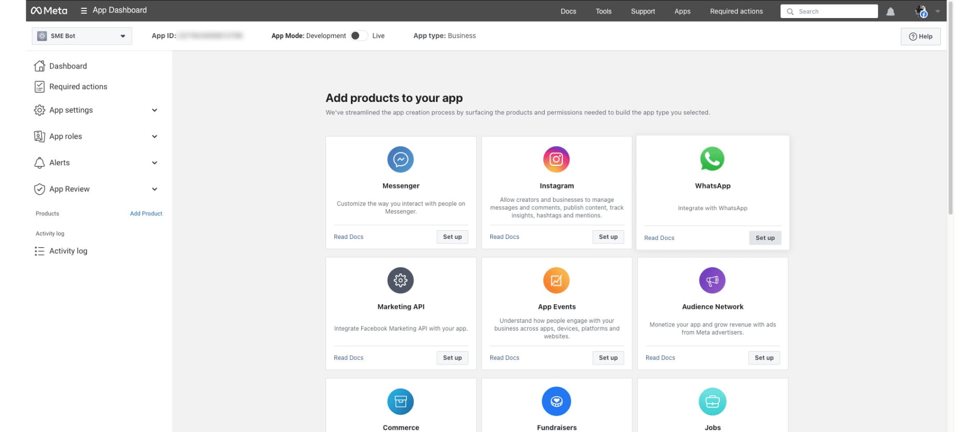Click the Required actions checklist icon in sidebar

point(40,87)
